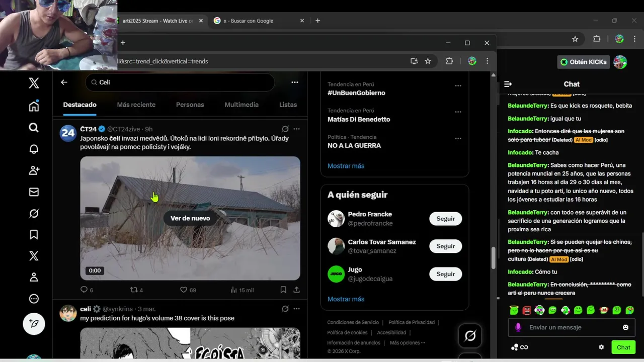Follow Pedro Francke
Screen dimensions: 644x362
(445, 219)
